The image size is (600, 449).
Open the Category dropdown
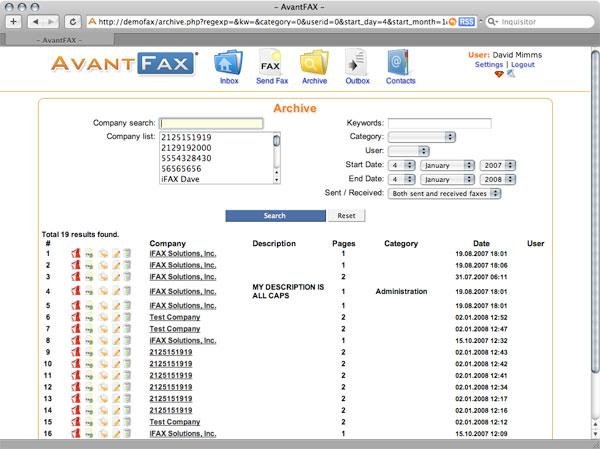click(x=422, y=137)
